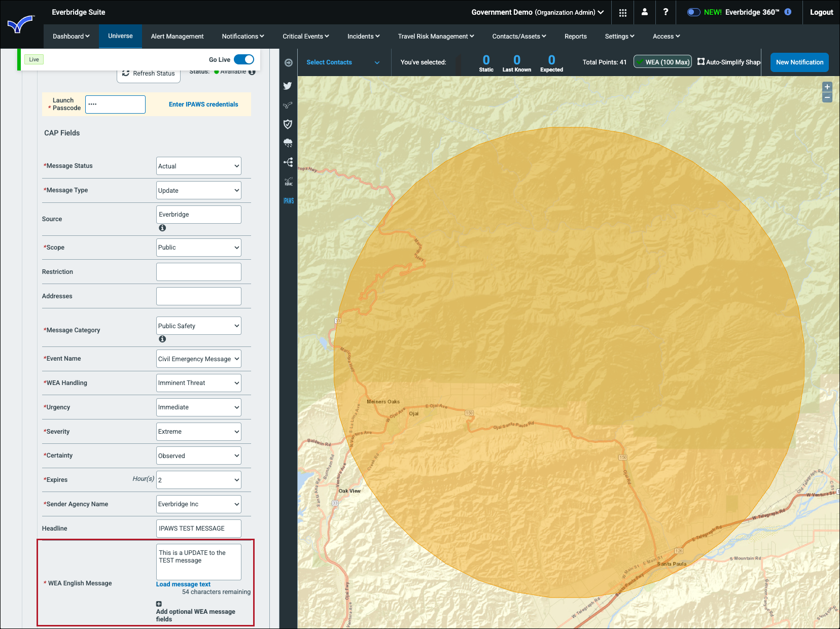Open the IPAWS panel icon
This screenshot has height=629, width=840.
(289, 201)
